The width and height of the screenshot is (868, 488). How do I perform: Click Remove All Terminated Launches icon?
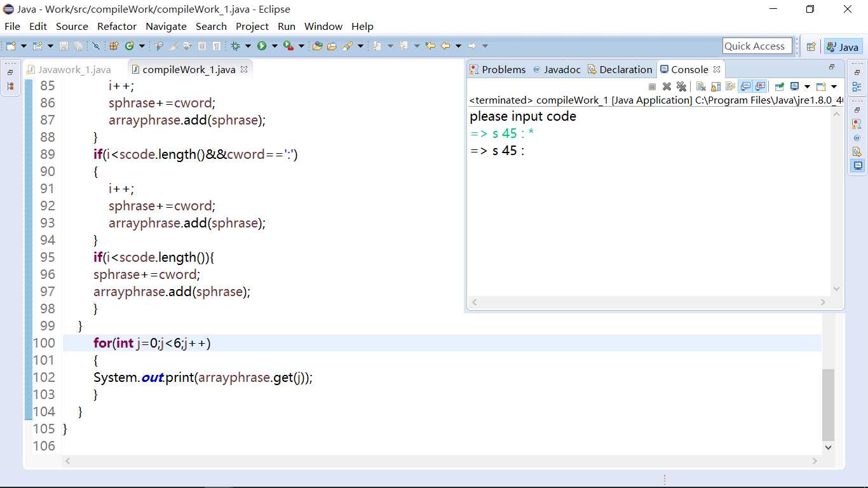tap(681, 86)
